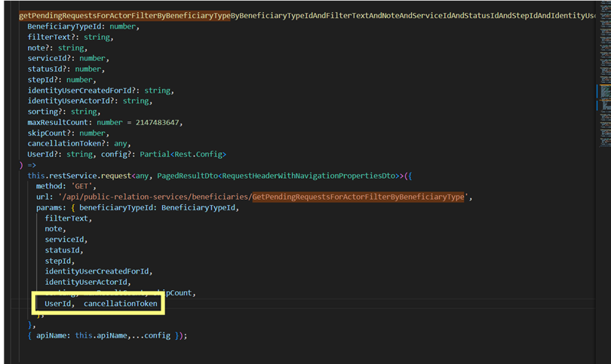Click the 'GET' method string
Screen dimensions: 611x364
(x=85, y=186)
